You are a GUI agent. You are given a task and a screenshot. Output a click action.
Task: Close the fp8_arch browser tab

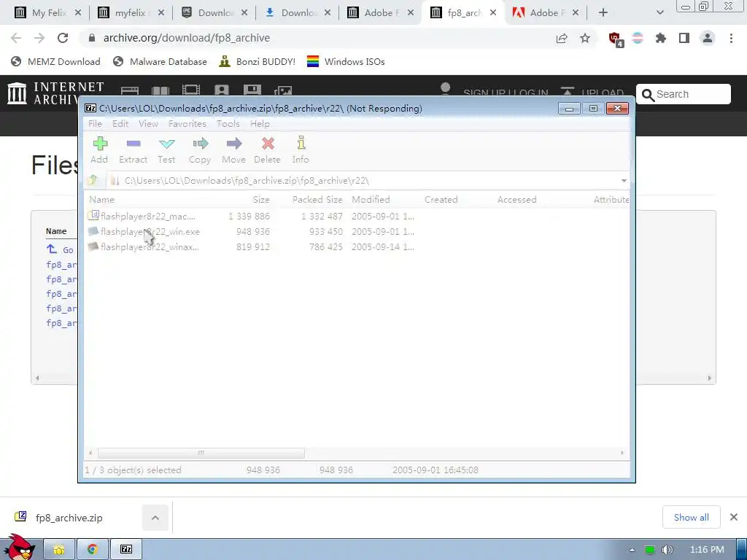493,13
